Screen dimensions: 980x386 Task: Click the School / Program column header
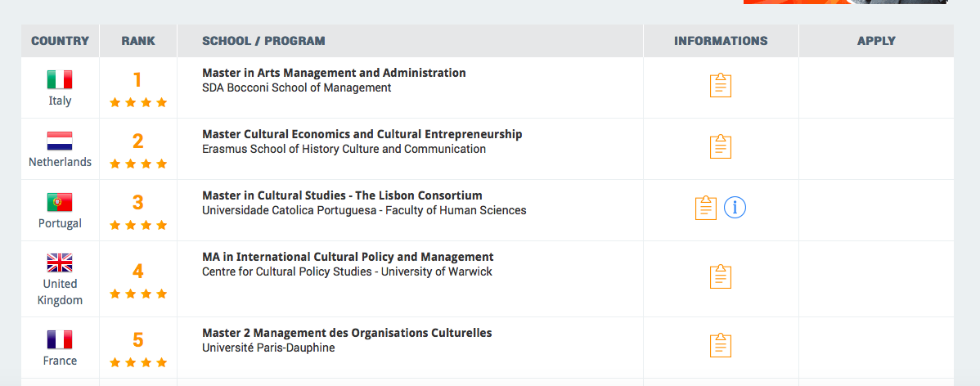[x=263, y=41]
